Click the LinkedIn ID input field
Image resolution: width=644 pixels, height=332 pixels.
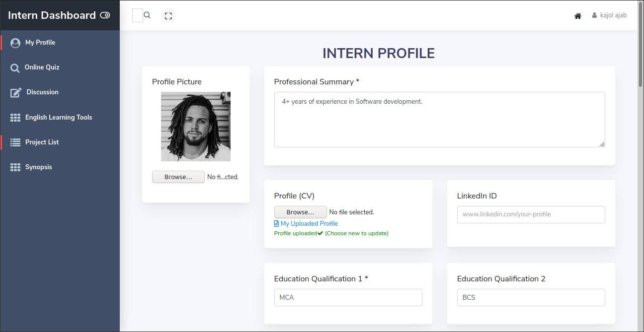pyautogui.click(x=531, y=214)
